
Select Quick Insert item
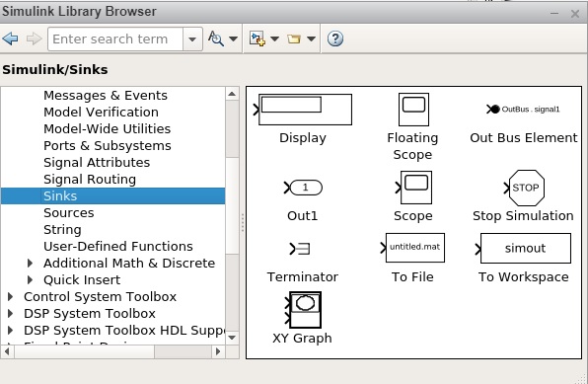pos(82,280)
